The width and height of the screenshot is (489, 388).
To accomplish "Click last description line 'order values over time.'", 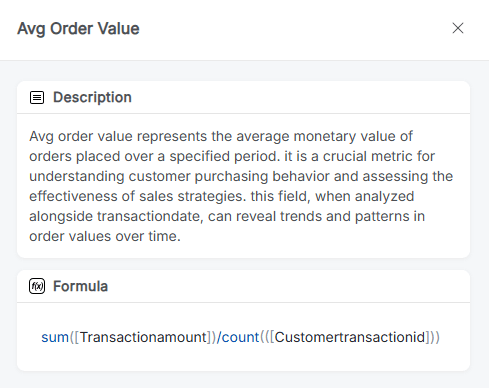I will point(105,236).
